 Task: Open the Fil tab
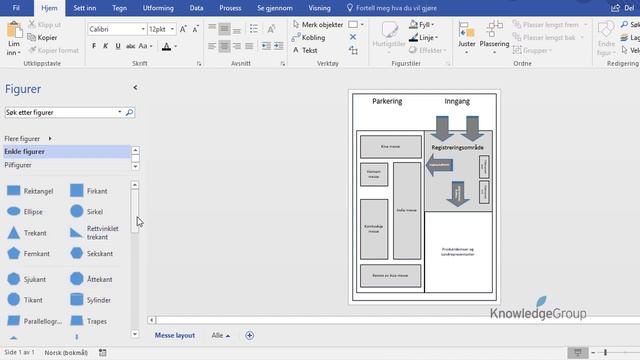[16, 8]
